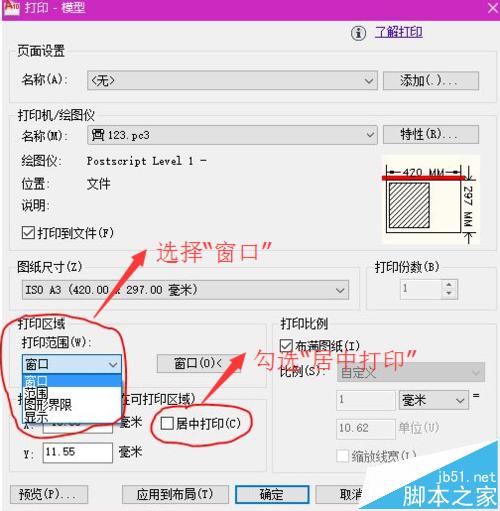Enable the 居中打印 checkbox
This screenshot has height=511, width=500.
pos(167,423)
